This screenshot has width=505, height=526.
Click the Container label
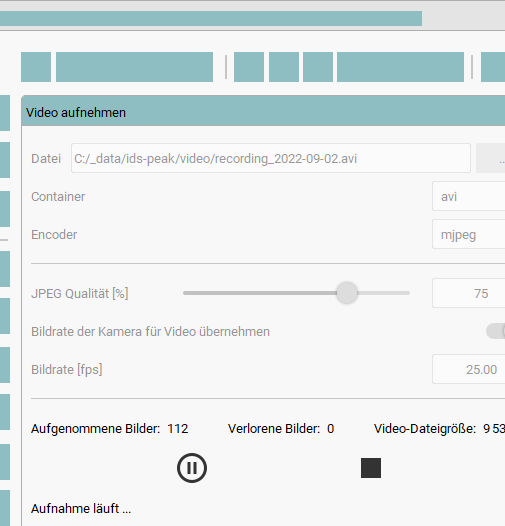tap(58, 197)
